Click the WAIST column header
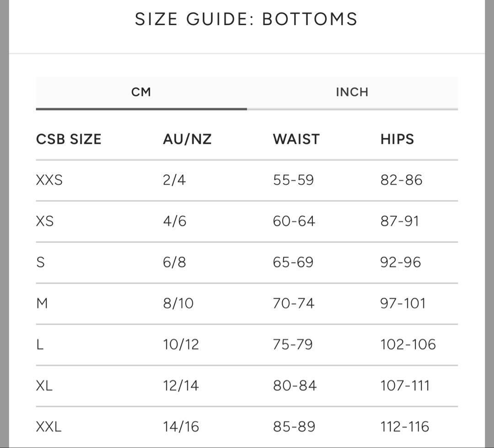Image resolution: width=494 pixels, height=448 pixels. click(296, 139)
